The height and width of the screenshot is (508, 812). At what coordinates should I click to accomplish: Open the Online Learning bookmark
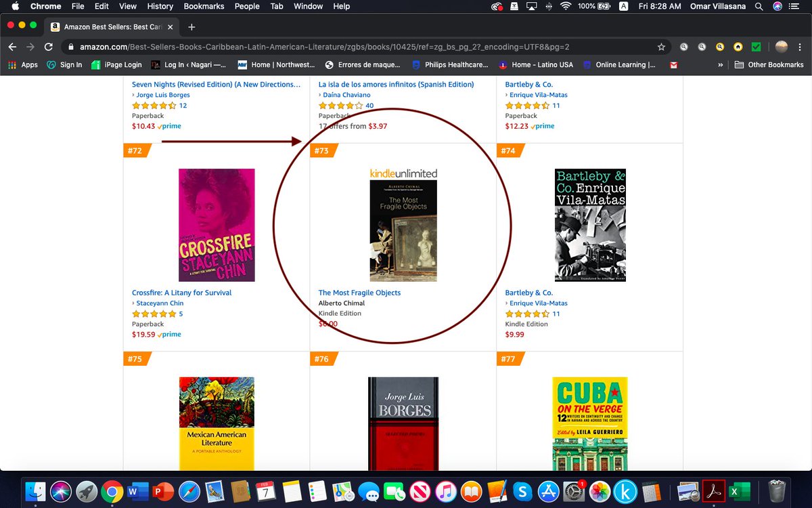(x=619, y=65)
